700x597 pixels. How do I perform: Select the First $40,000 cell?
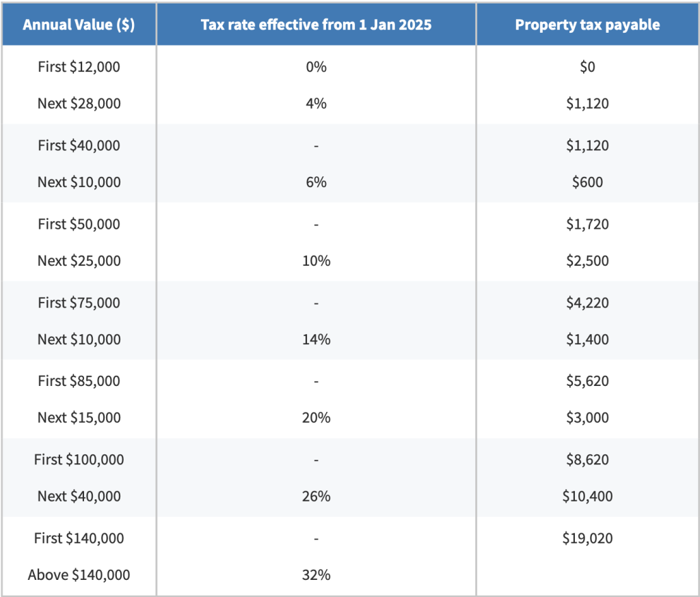tap(79, 145)
